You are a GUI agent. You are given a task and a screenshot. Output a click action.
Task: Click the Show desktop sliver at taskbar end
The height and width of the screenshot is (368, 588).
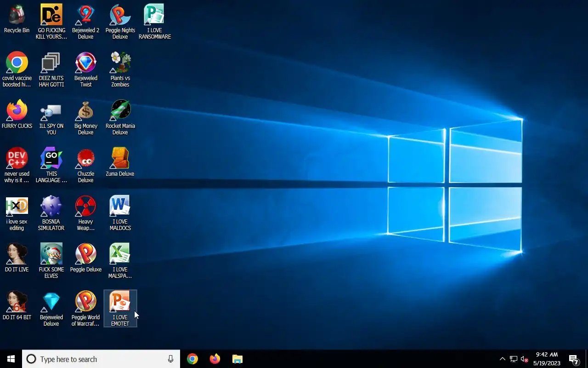tap(587, 359)
